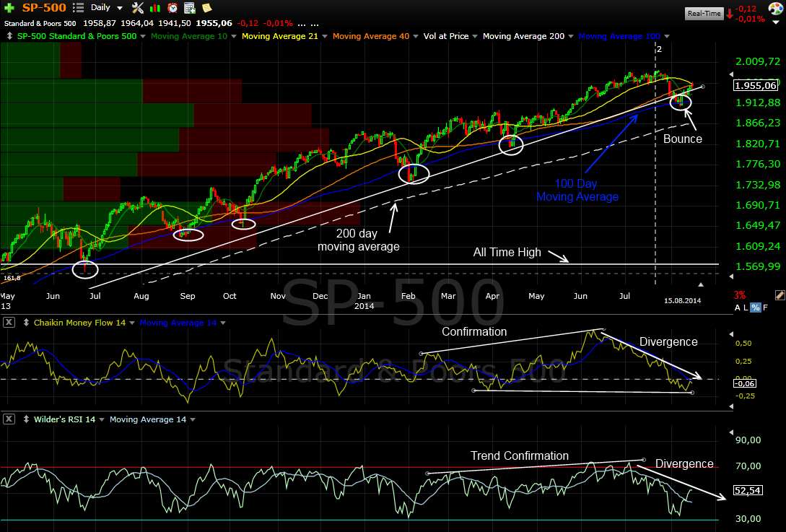Click the open price value 1958,87
The image size is (786, 532).
[x=100, y=23]
